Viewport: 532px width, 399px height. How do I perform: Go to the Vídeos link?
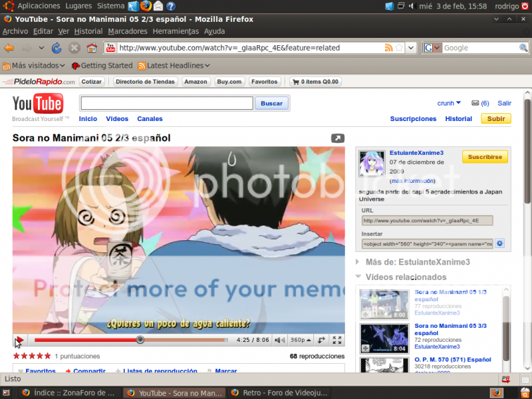(117, 119)
